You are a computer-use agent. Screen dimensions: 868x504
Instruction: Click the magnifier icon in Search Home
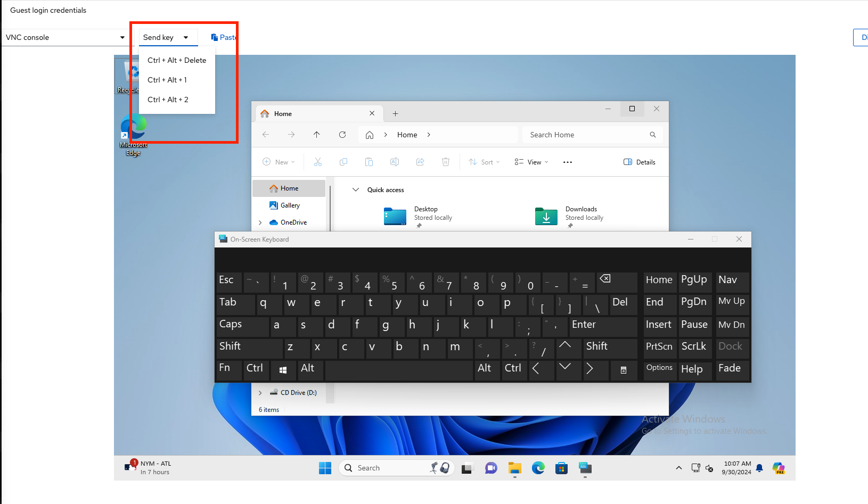(x=652, y=135)
